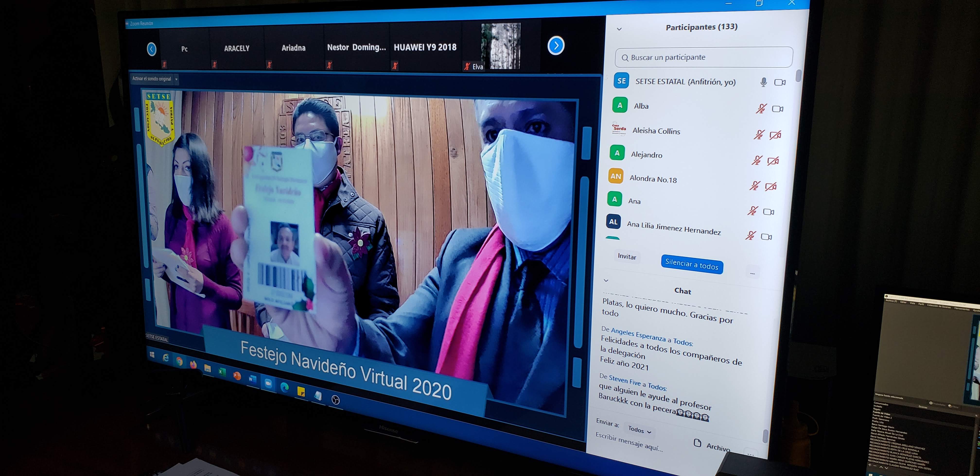Unmute Alondra No.18 microphone
This screenshot has width=980, height=476.
click(754, 186)
